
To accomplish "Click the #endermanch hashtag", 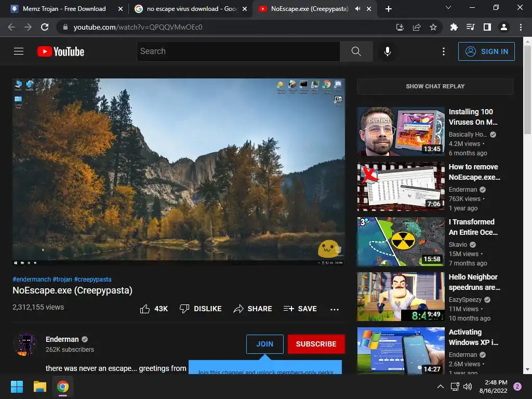I will 32,279.
